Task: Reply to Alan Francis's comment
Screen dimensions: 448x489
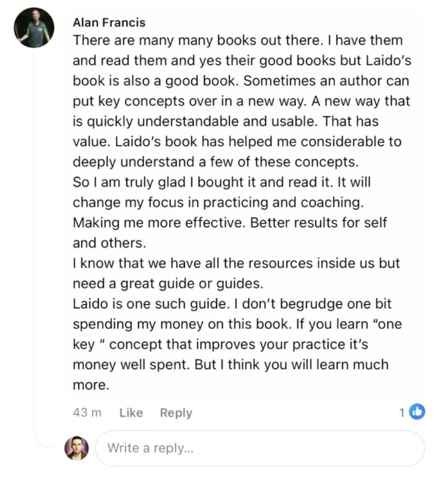Action: point(176,412)
